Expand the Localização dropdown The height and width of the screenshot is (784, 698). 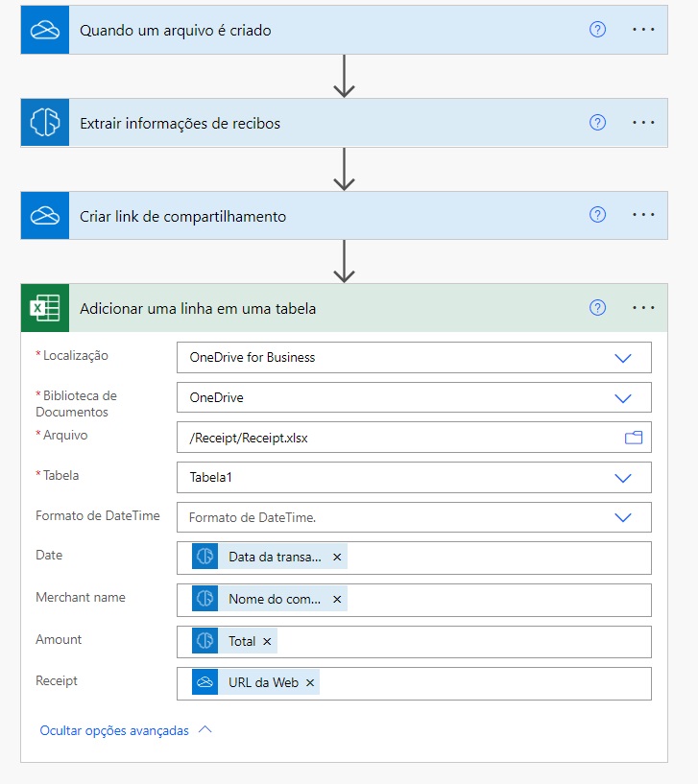pos(622,358)
